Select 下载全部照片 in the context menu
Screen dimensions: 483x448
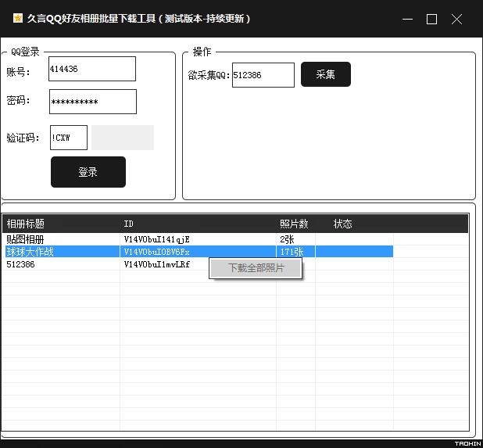[256, 268]
